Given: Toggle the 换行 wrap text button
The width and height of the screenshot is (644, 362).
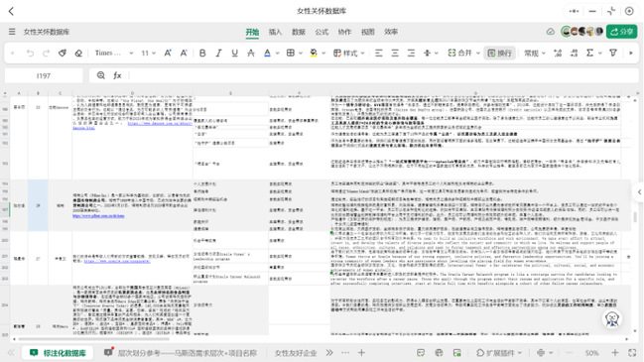Looking at the screenshot, I should pos(499,53).
